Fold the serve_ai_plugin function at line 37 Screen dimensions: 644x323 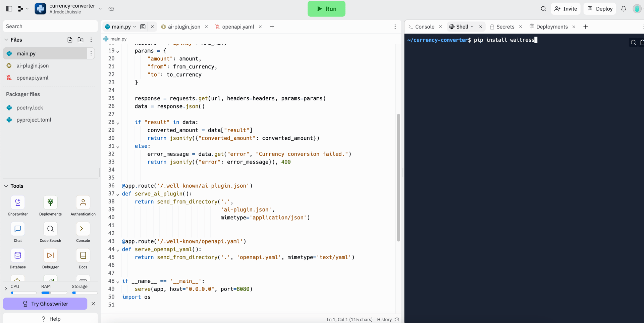118,194
